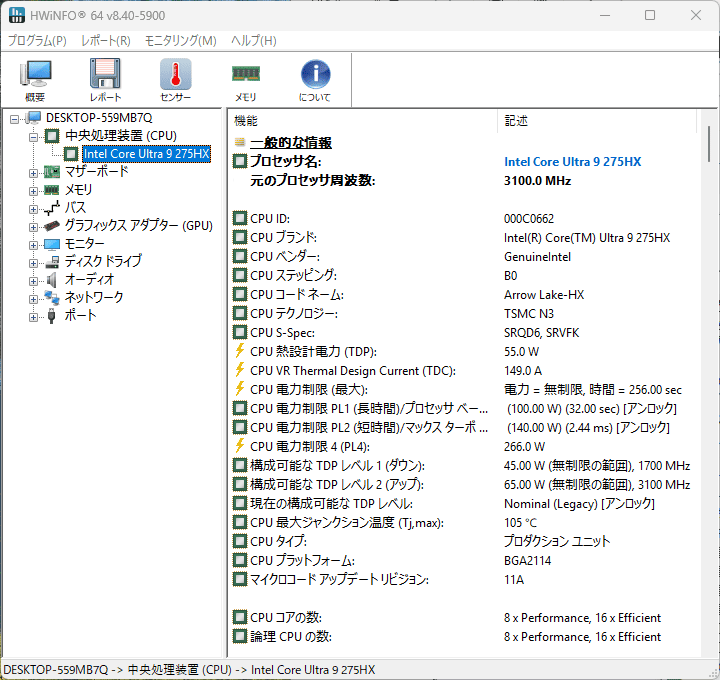Open the ヘルプ(H) menu
The image size is (720, 680).
(x=254, y=41)
